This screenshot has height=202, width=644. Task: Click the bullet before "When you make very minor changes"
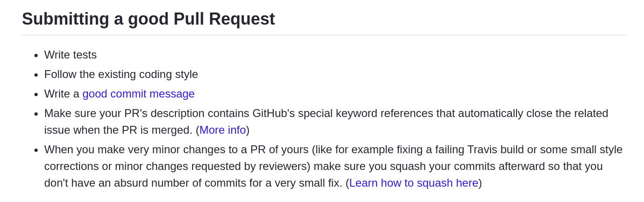pyautogui.click(x=36, y=150)
